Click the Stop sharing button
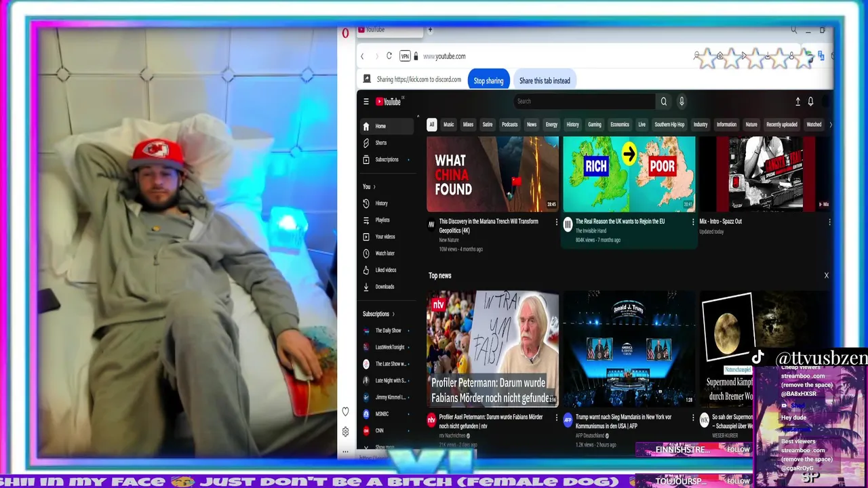868x488 pixels. (488, 81)
